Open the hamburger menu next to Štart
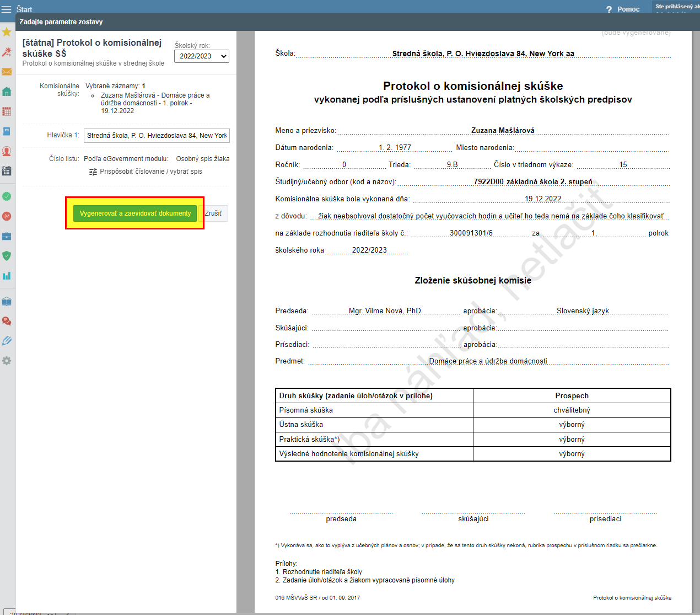Screen dimensions: 700x615 pyautogui.click(x=6, y=9)
